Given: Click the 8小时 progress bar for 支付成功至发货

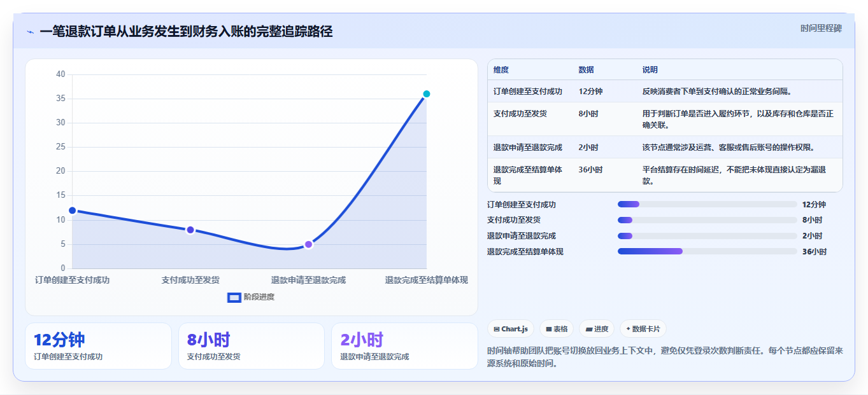Looking at the screenshot, I should [707, 220].
